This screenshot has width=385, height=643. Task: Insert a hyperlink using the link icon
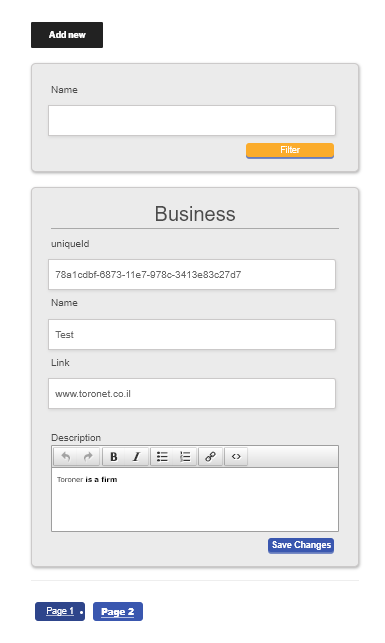point(210,456)
